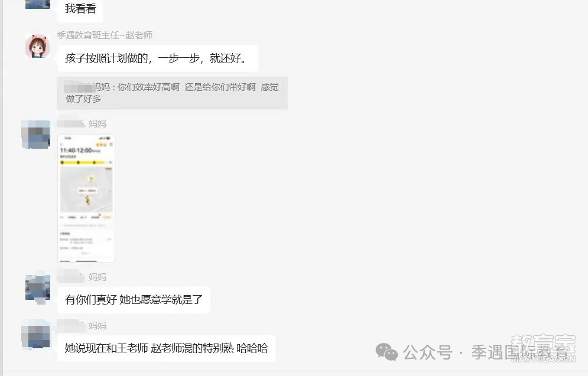Click the JIAOYUBAO.CN watermark logo
This screenshot has width=588, height=376.
pos(543,349)
